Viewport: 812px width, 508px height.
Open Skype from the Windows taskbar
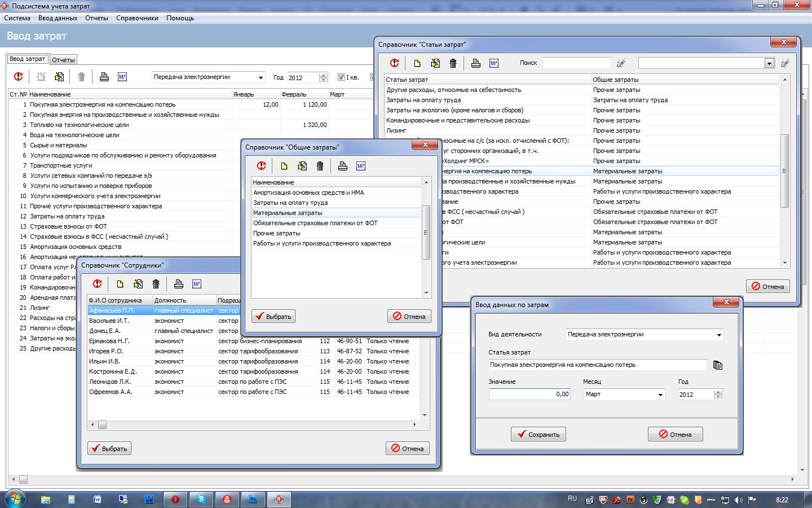coord(201,499)
